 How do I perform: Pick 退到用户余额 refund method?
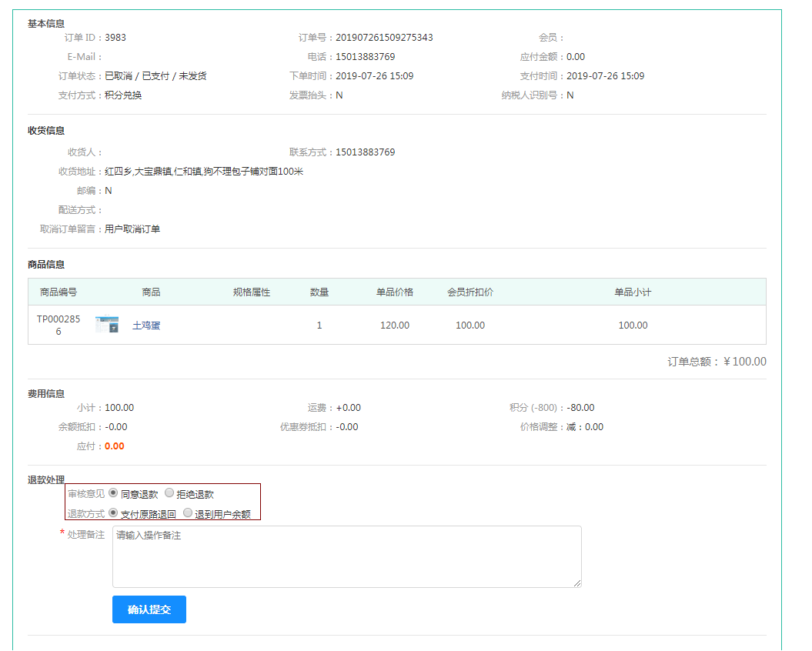188,512
